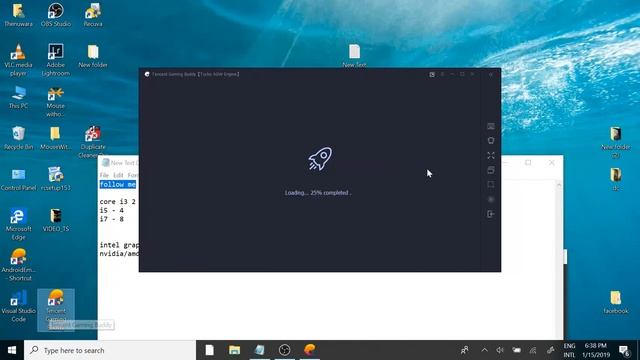
Task: Select the VIDEO_TS desktop icon
Action: [56, 220]
